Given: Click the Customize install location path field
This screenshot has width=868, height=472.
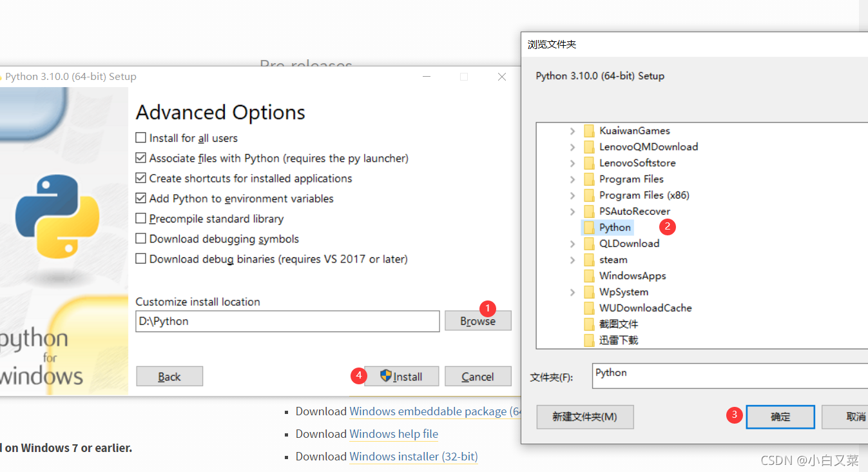Looking at the screenshot, I should [x=287, y=321].
